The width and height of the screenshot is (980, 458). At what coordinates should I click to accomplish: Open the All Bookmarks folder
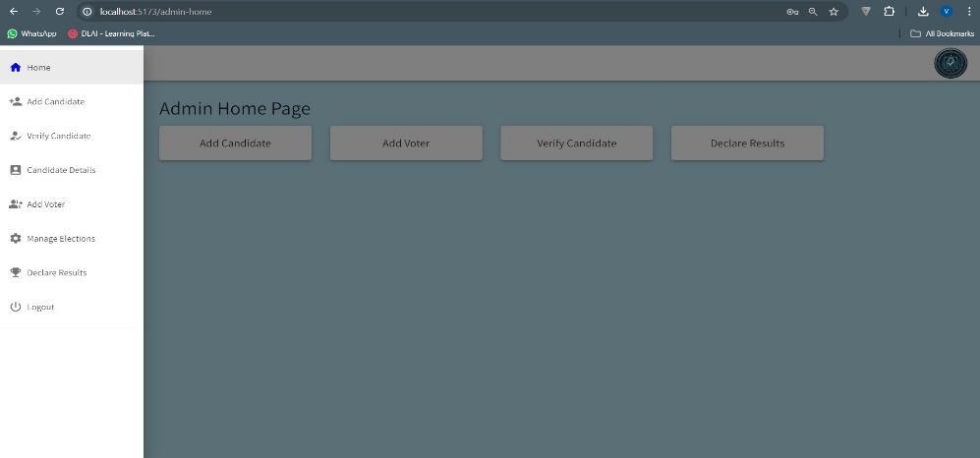[x=942, y=33]
